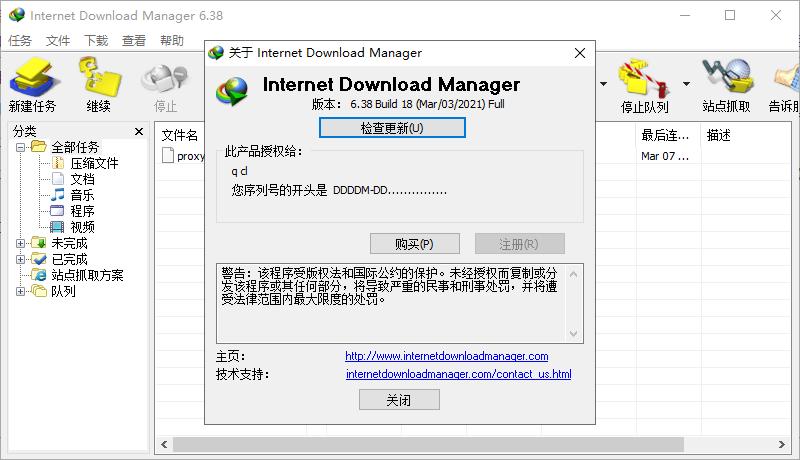Open the 帮助 menu
The height and width of the screenshot is (460, 800).
pos(171,40)
